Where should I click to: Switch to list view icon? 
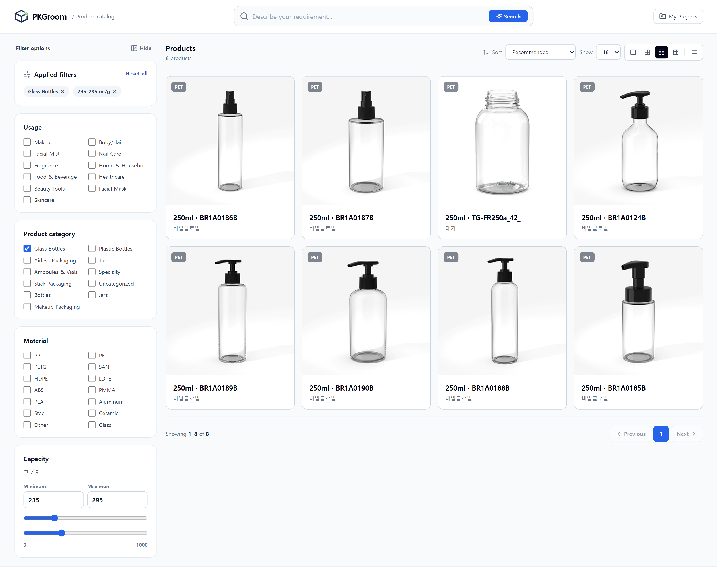[x=693, y=52]
